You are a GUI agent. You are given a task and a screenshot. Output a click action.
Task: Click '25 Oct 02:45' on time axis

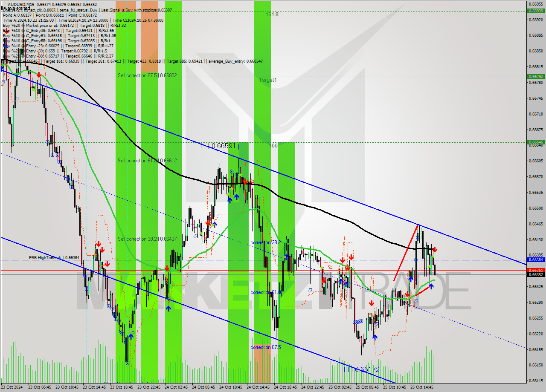(339, 387)
